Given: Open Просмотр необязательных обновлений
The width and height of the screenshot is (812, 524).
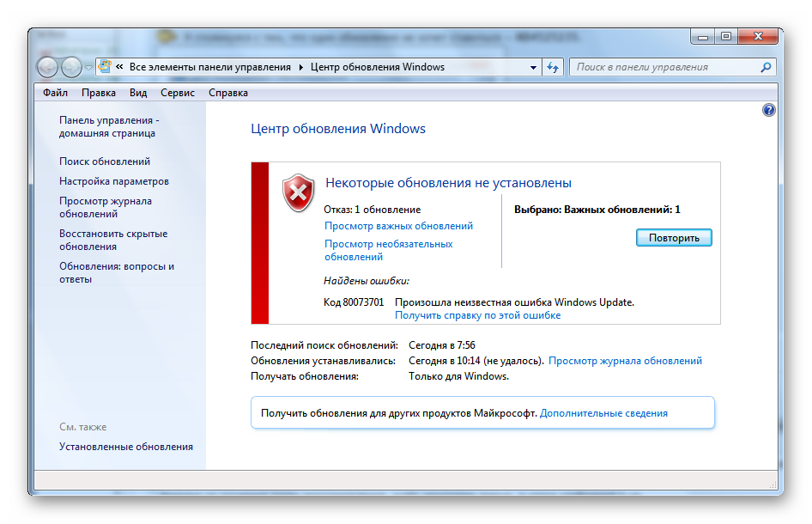Looking at the screenshot, I should 388,250.
